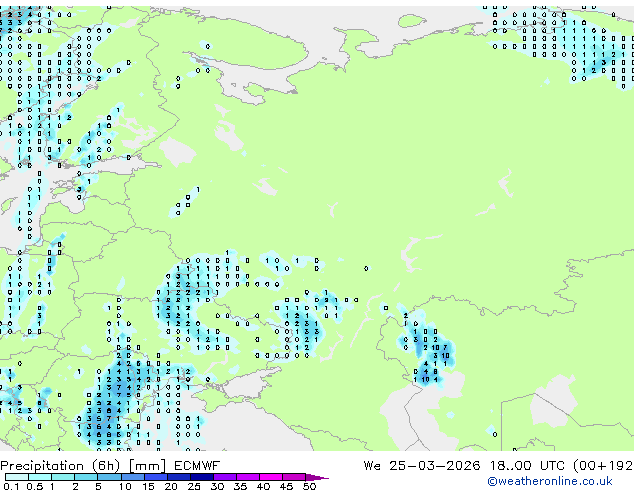Click the legend label '10'
Viewport: 634px width, 490px height.
(125, 486)
